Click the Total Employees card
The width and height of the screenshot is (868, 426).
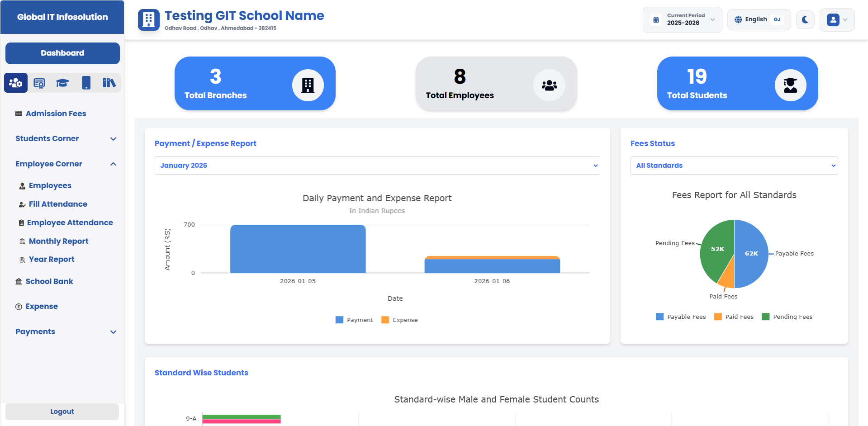[x=496, y=83]
